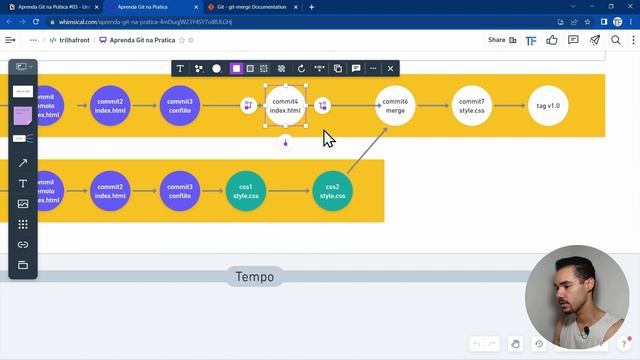
Task: Open the shape type picker in the floating toolbar
Action: coord(199,69)
